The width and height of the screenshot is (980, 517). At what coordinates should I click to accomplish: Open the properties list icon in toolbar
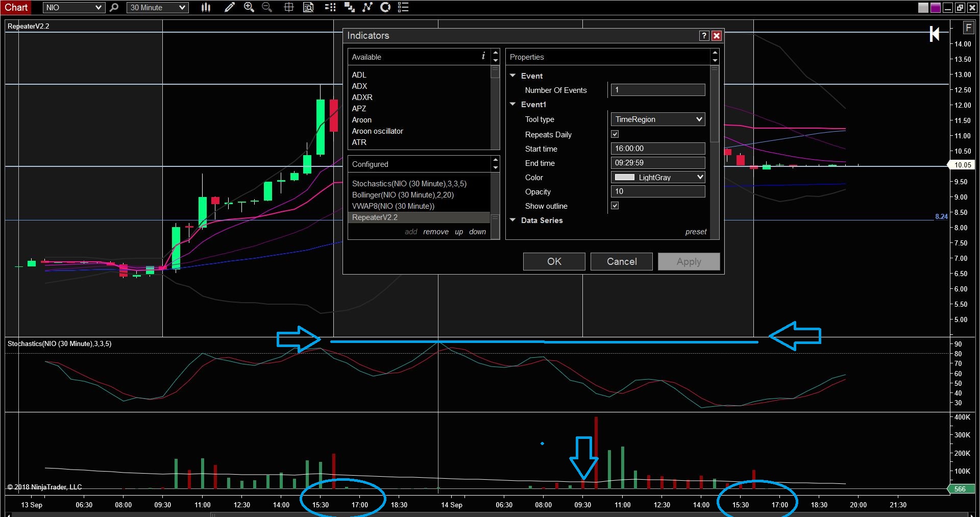(x=403, y=7)
